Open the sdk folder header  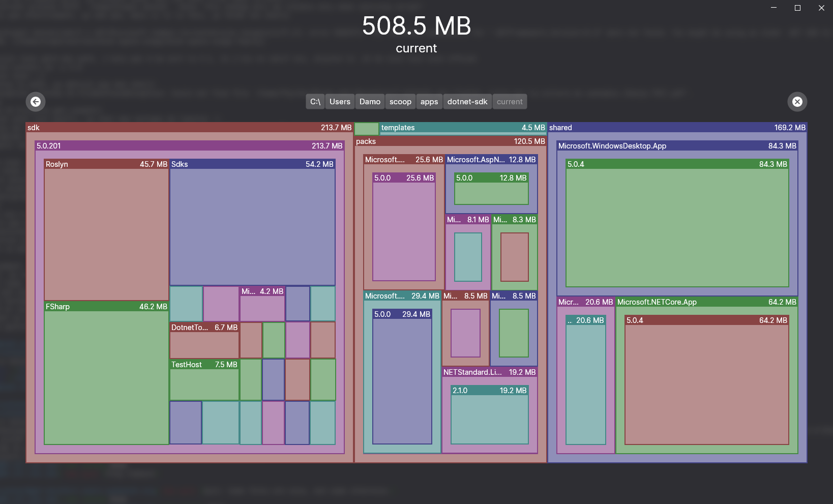190,128
